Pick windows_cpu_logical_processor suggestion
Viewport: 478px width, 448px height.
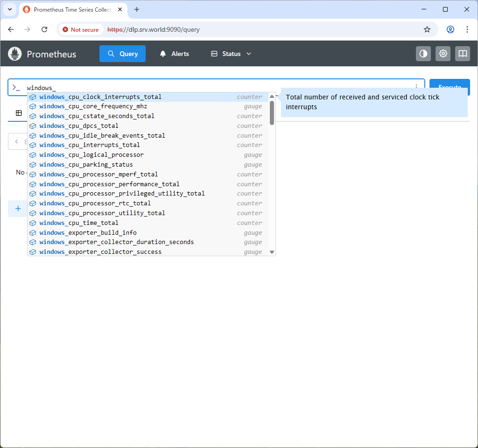coord(148,155)
